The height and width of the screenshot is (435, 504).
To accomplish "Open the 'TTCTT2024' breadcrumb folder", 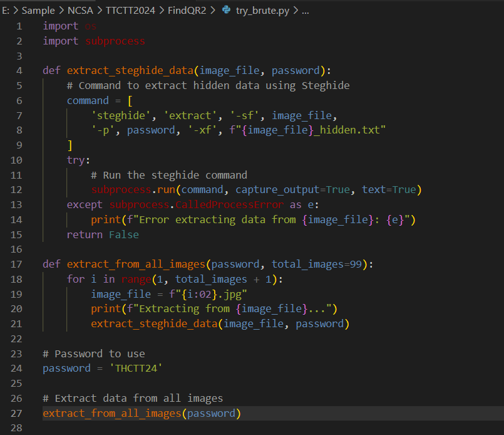I will (x=130, y=10).
